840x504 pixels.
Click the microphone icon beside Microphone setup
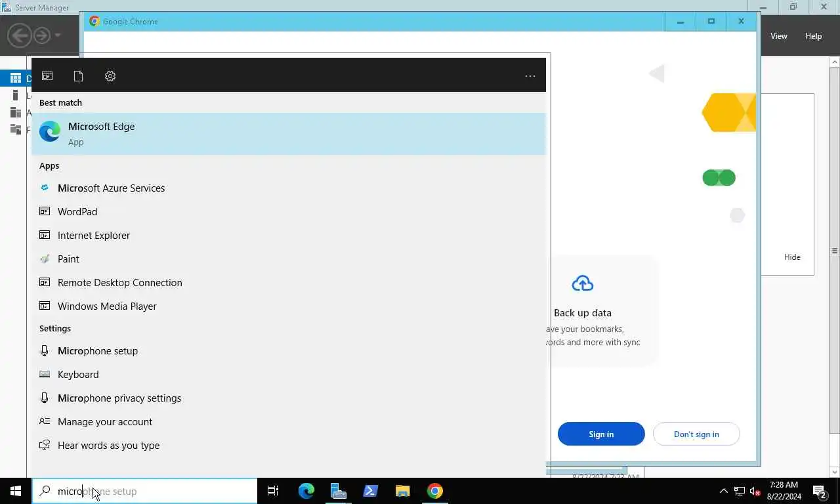45,350
